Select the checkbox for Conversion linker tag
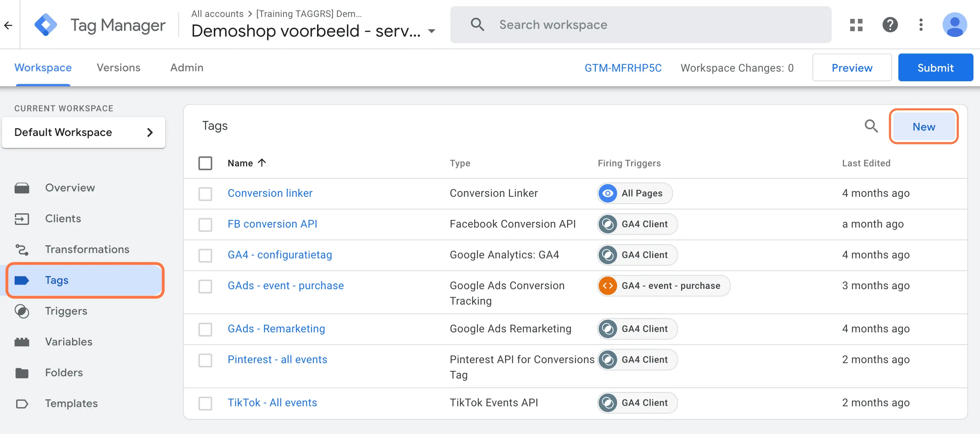 pos(206,193)
